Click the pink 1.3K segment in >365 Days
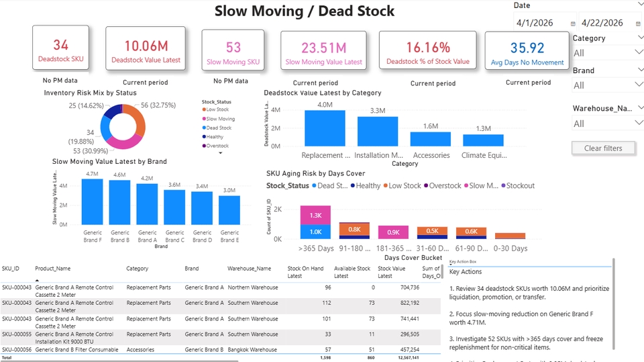The height and width of the screenshot is (362, 644). coord(315,215)
